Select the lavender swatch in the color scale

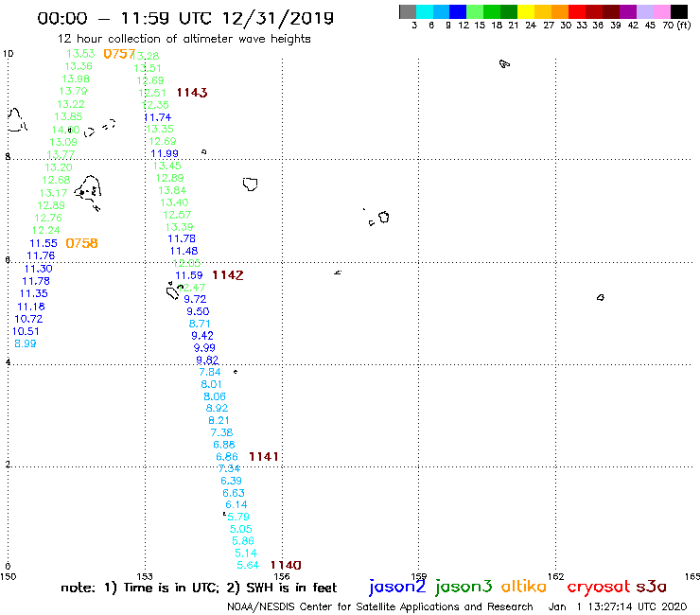pyautogui.click(x=644, y=11)
